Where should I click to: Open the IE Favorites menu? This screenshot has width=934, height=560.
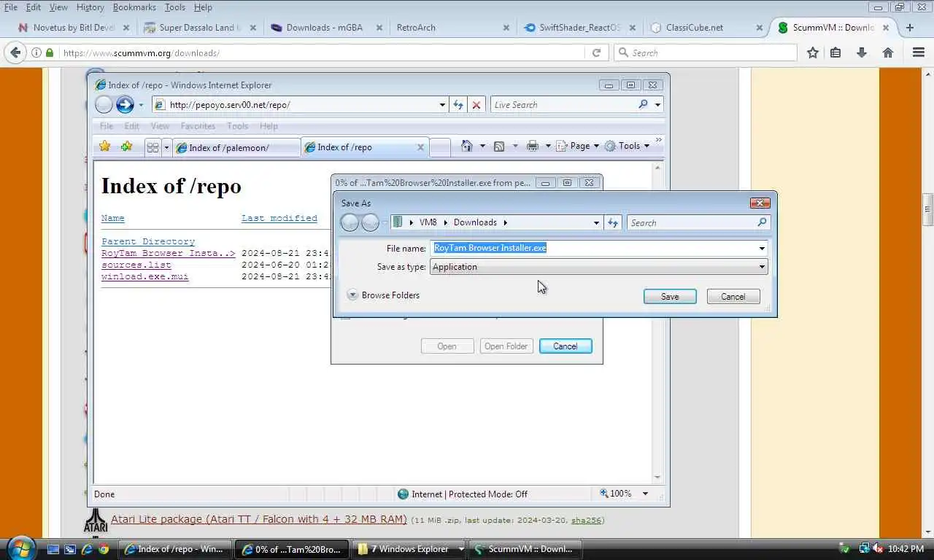pyautogui.click(x=198, y=126)
